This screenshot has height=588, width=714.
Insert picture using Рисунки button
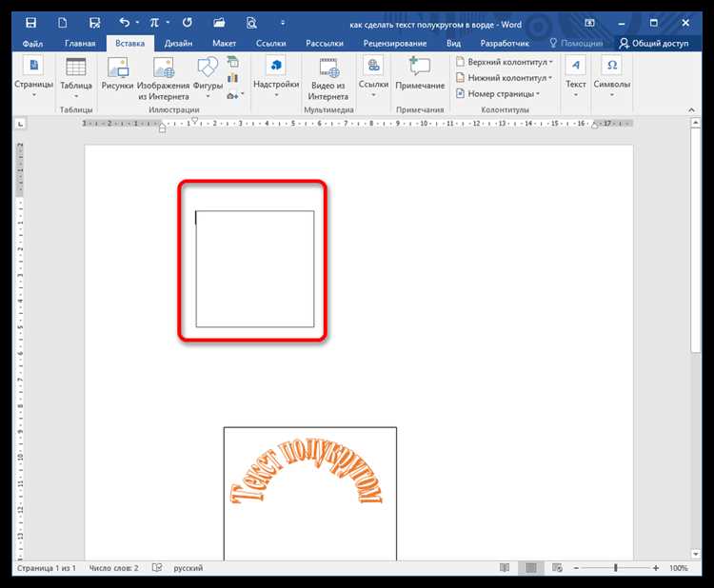pyautogui.click(x=117, y=73)
